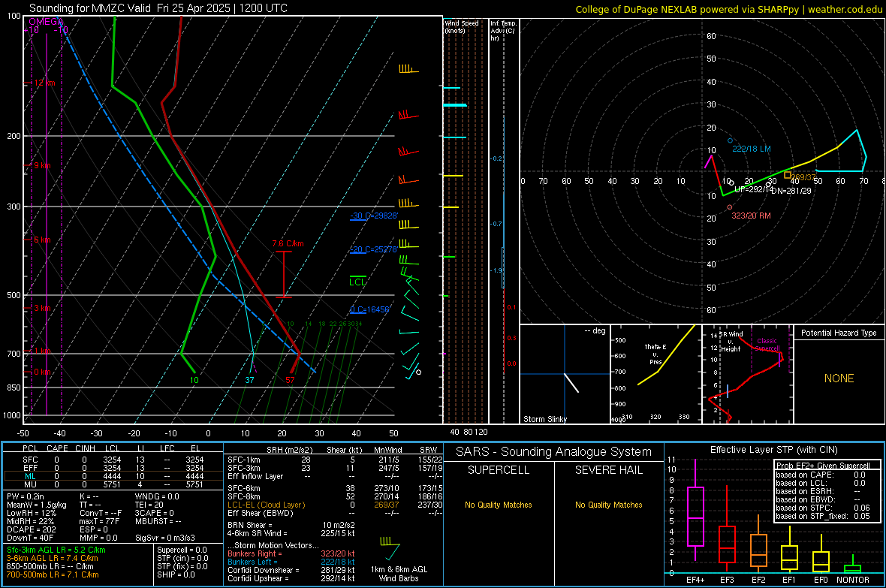886x588 pixels.
Task: Click the Wind Speed (knots) header
Action: (461, 26)
